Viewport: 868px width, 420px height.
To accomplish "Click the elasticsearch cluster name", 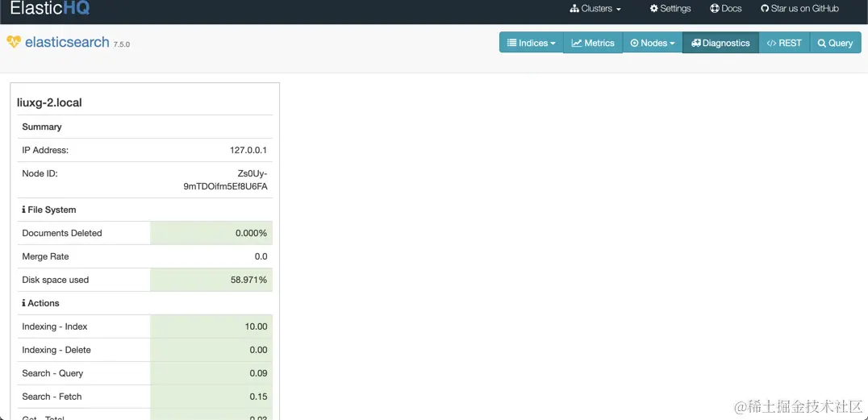I will click(67, 42).
